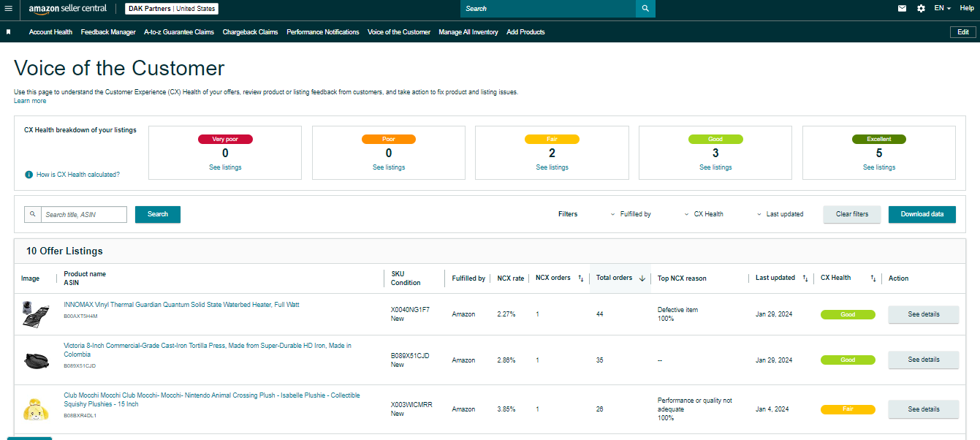The height and width of the screenshot is (440, 980).
Task: Click the Download data button
Action: tap(922, 214)
